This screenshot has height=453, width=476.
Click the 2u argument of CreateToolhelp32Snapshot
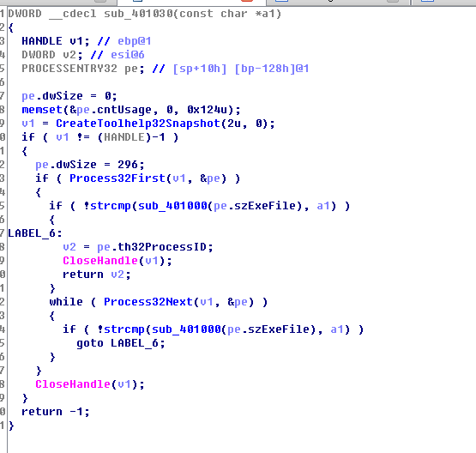(234, 124)
